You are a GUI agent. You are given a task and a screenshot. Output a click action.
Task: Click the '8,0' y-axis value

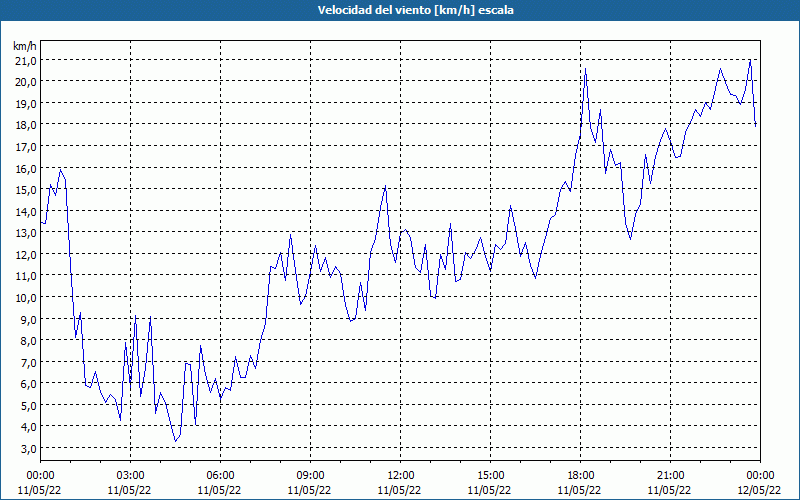click(29, 340)
